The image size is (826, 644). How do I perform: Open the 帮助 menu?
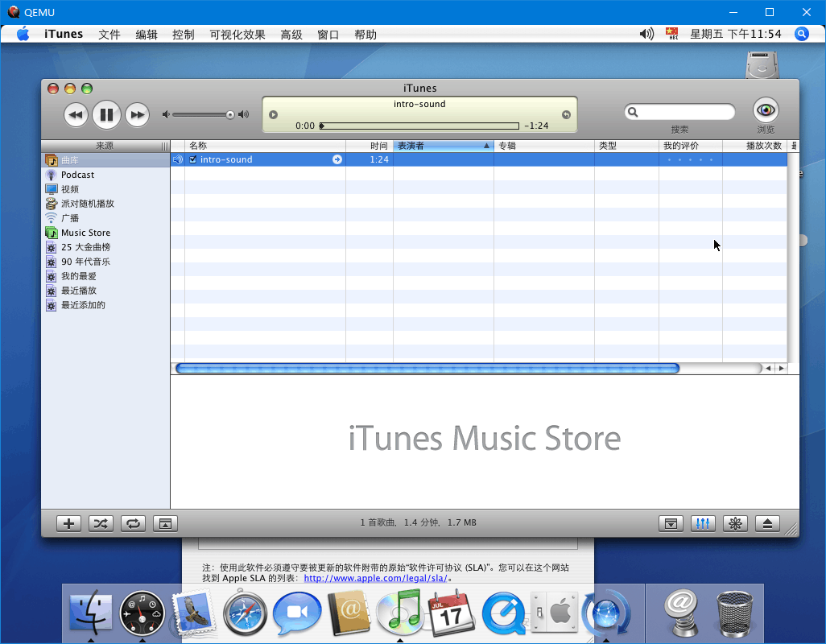365,35
